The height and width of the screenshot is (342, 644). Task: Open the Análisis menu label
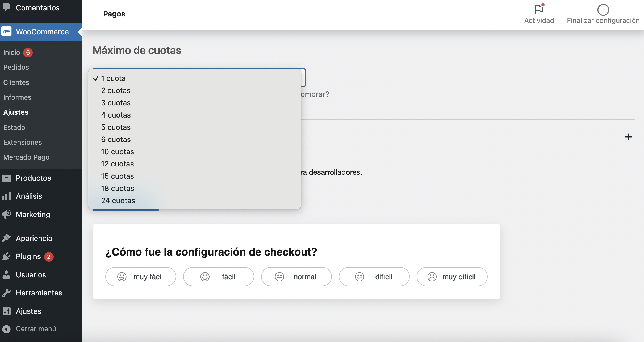29,196
